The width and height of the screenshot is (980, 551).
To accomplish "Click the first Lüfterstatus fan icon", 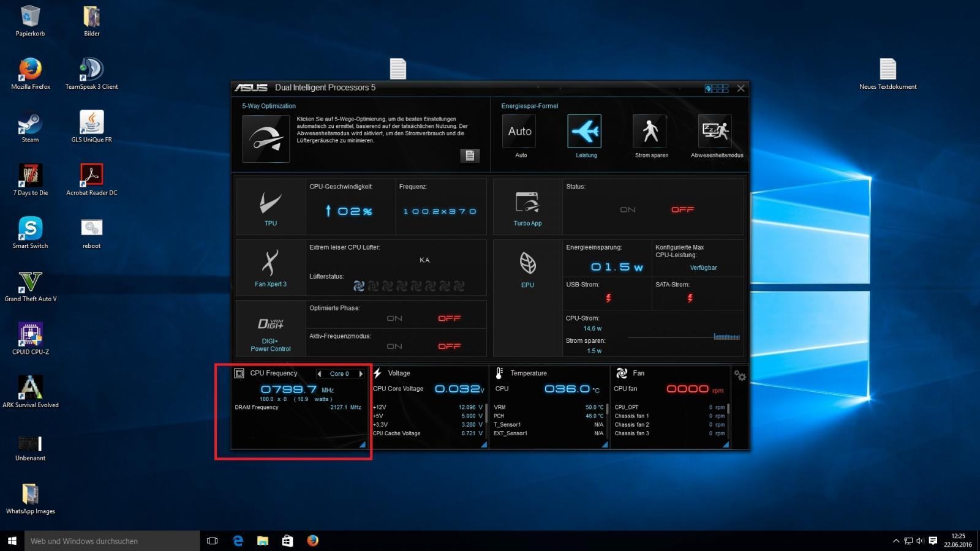I will click(359, 286).
